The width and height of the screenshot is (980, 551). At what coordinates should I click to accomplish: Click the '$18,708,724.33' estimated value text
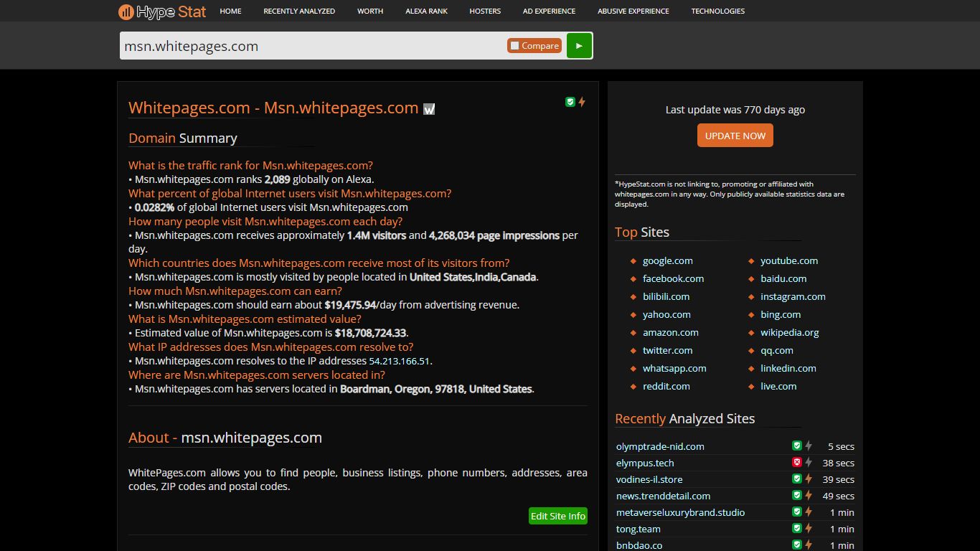point(370,333)
